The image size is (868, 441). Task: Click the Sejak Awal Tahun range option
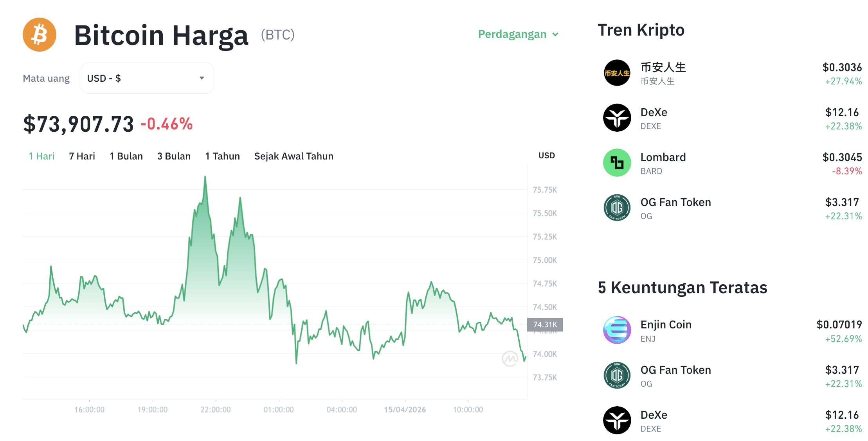point(294,156)
